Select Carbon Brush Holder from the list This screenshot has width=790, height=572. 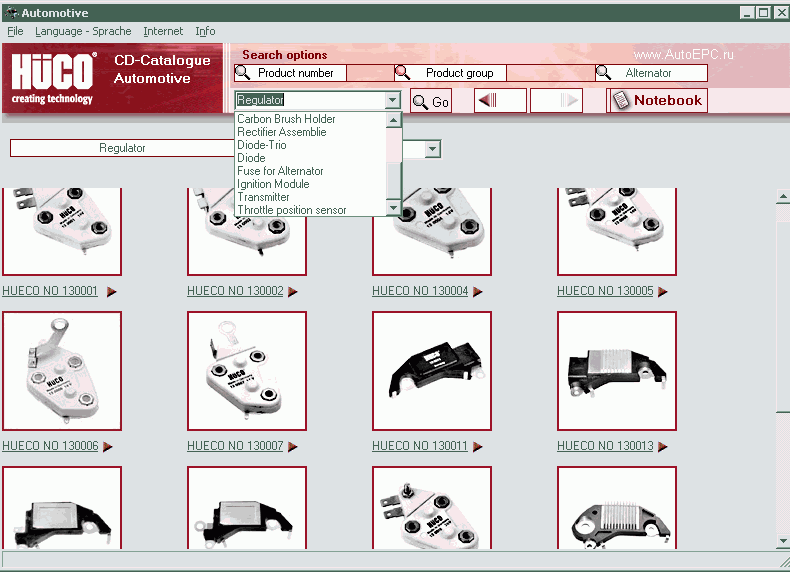(286, 119)
